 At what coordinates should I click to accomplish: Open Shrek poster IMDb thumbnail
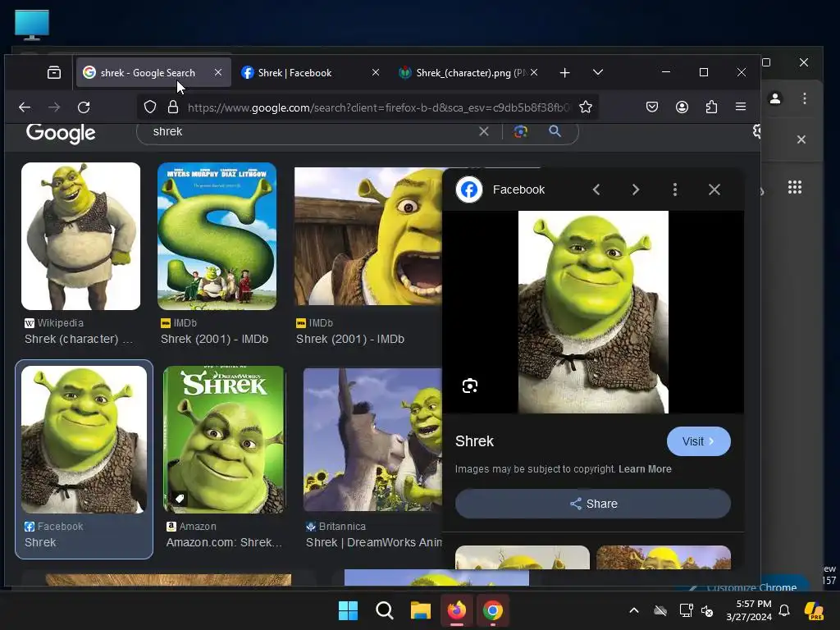217,236
